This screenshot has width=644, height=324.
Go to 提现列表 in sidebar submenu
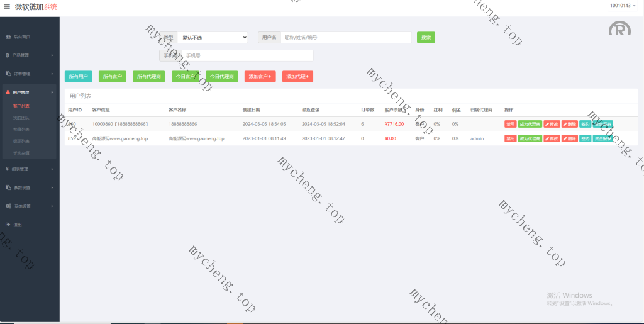[21, 141]
